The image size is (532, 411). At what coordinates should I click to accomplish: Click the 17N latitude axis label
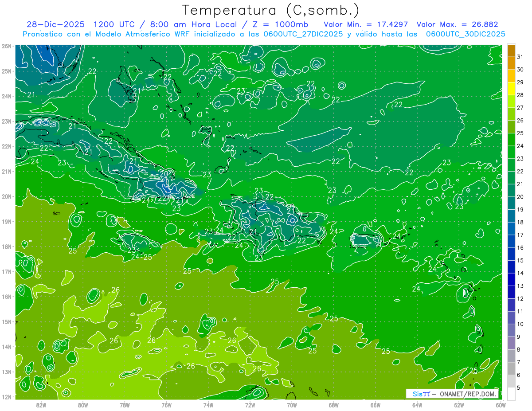pyautogui.click(x=6, y=271)
